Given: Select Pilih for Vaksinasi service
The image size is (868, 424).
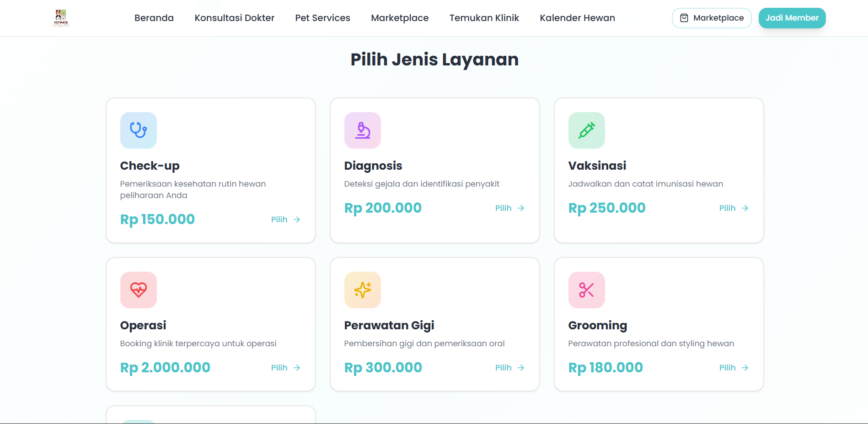Looking at the screenshot, I should pyautogui.click(x=734, y=208).
